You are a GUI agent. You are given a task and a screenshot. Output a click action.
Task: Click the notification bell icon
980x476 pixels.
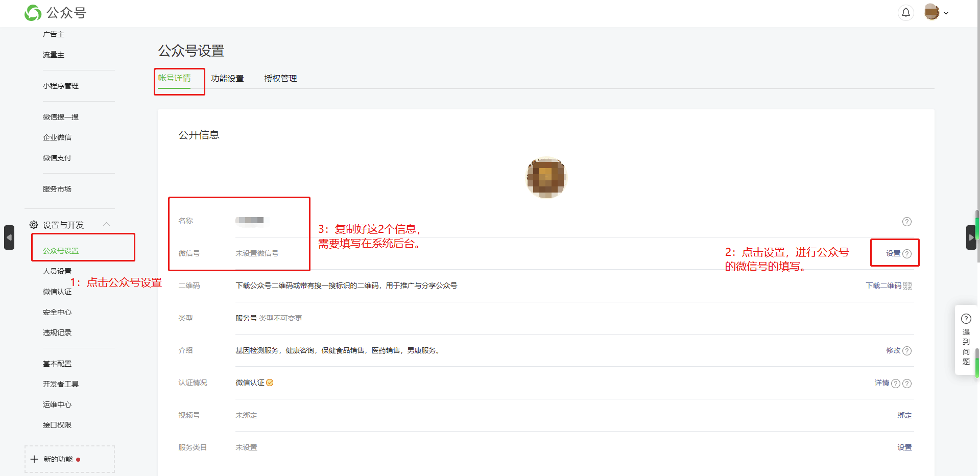(905, 13)
